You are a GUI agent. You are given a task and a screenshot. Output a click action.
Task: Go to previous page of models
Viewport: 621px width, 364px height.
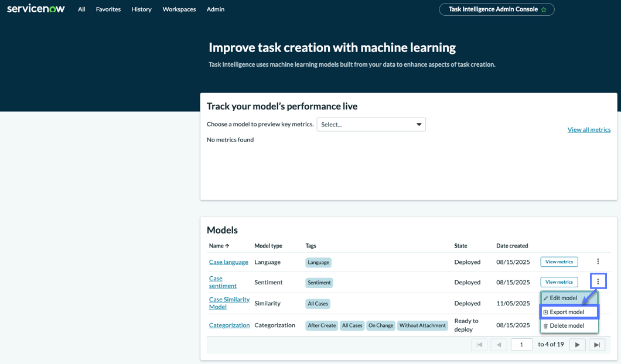(x=499, y=345)
